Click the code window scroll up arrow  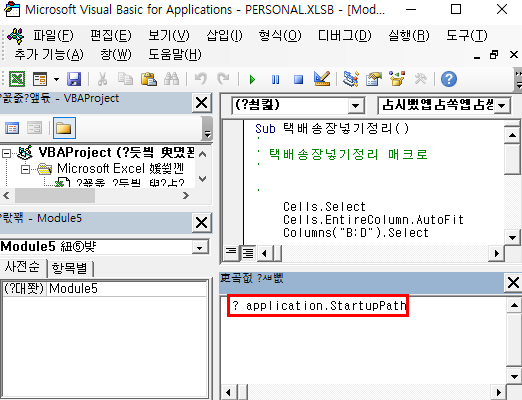[512, 135]
